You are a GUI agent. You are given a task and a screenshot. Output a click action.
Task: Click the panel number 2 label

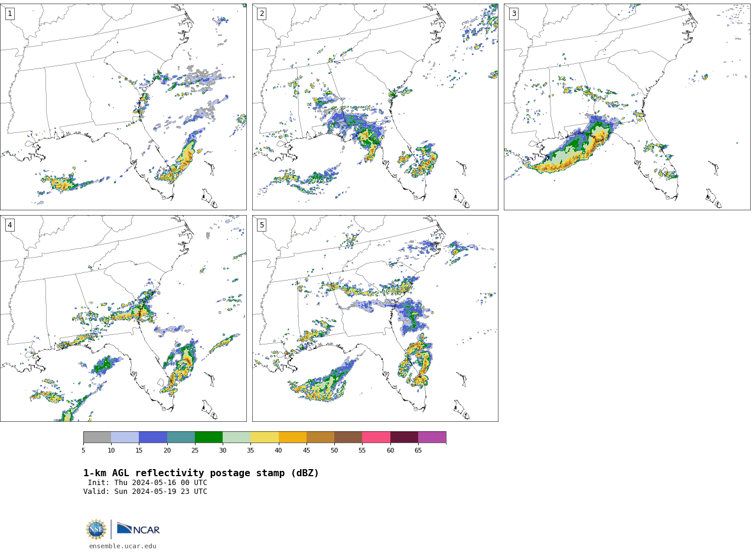[x=262, y=14]
